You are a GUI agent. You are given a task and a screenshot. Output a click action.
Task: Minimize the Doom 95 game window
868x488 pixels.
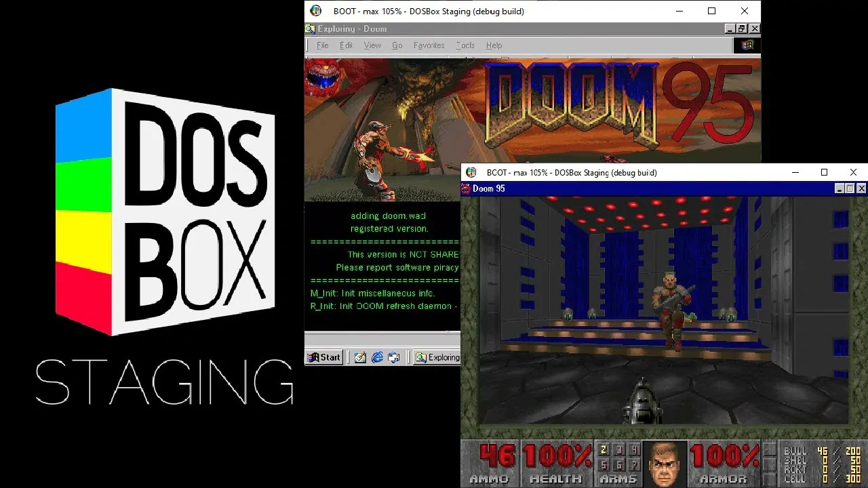[839, 188]
